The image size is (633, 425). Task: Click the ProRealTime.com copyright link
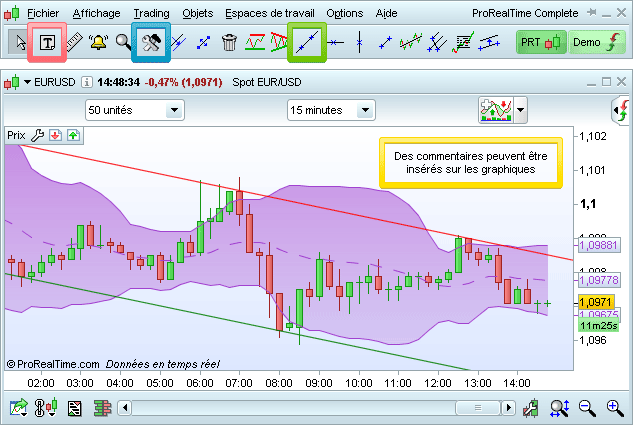[x=52, y=364]
